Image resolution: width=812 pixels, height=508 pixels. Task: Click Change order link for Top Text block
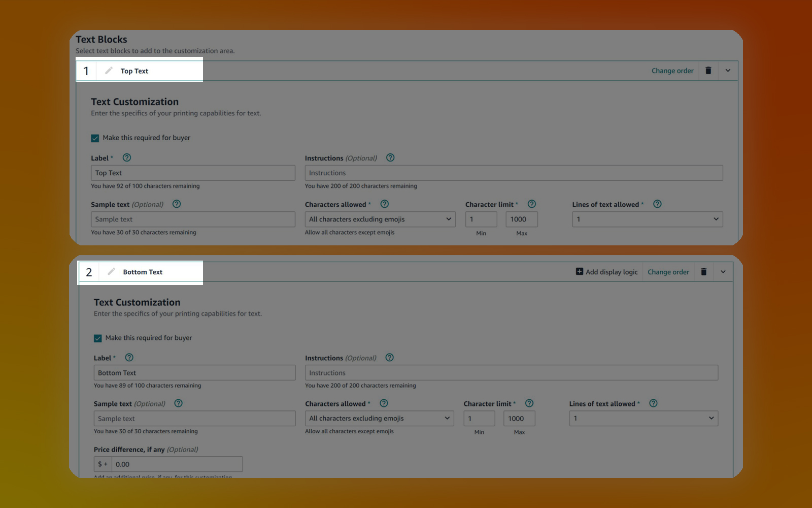click(672, 71)
